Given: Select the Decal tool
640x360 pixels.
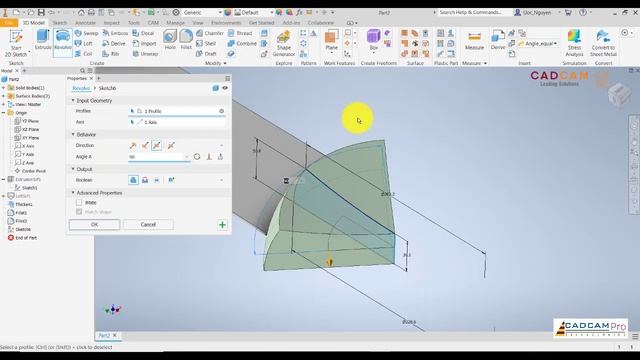Looking at the screenshot, I should pos(144,33).
